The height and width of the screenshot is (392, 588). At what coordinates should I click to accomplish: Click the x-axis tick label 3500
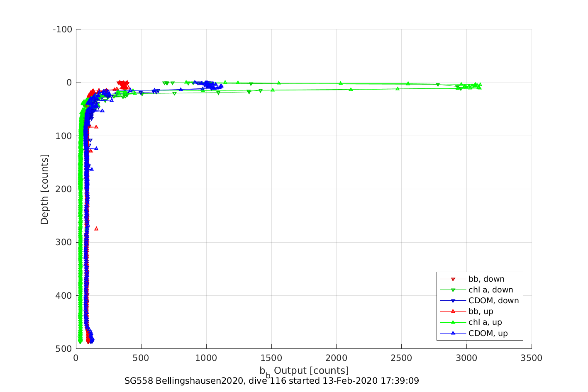tap(532, 358)
